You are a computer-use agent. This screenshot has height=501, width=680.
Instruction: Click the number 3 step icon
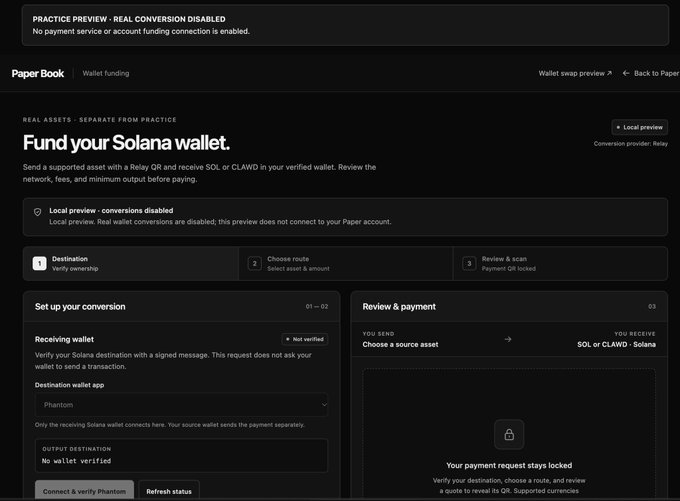(x=469, y=263)
